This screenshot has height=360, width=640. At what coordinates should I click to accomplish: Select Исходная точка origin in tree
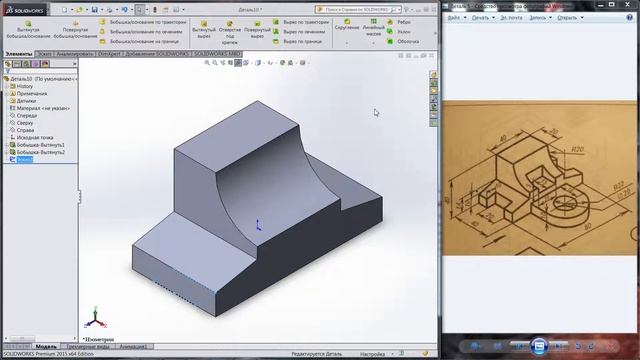31,138
